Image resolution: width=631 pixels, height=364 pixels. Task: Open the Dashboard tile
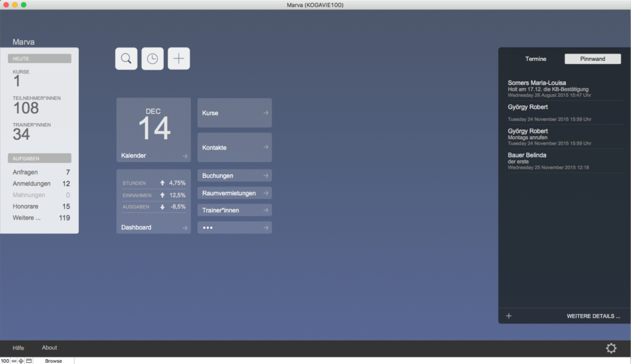(x=153, y=228)
